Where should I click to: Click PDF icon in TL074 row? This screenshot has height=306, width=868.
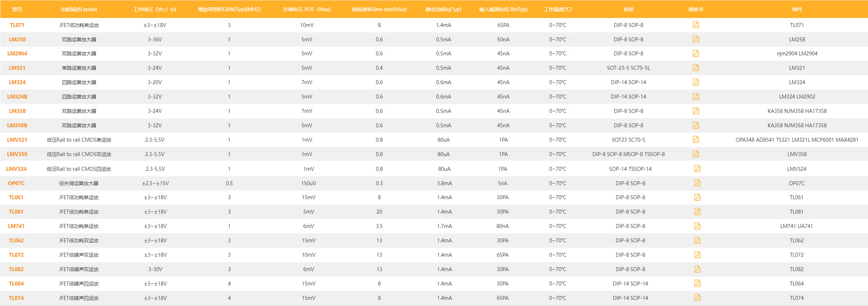pos(697,298)
